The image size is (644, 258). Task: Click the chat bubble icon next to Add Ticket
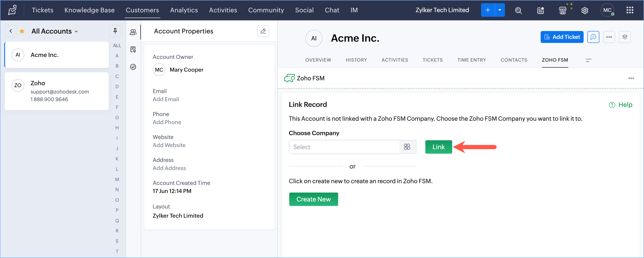pyautogui.click(x=593, y=37)
